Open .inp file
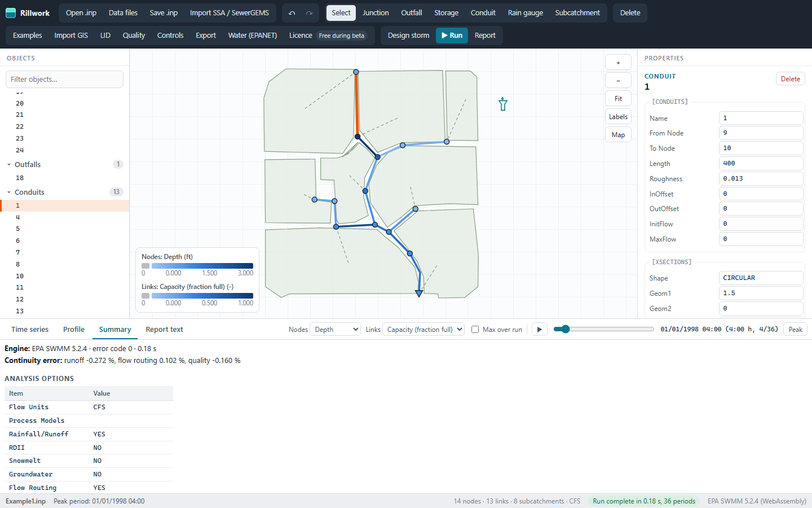The image size is (812, 508). [81, 12]
